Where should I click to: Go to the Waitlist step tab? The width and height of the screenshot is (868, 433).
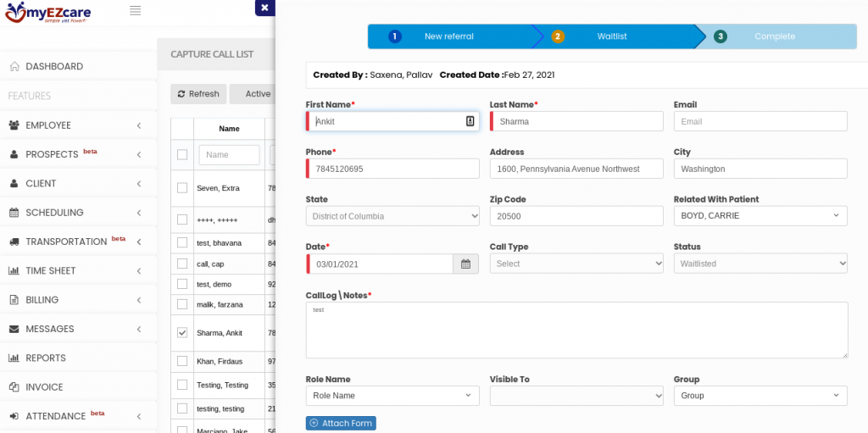coord(611,36)
